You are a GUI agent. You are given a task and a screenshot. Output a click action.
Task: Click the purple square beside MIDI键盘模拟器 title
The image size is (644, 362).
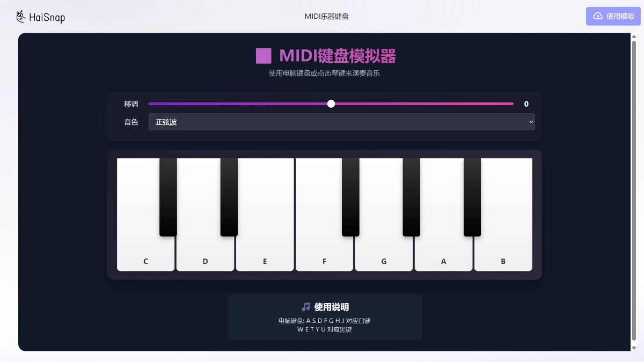(262, 55)
